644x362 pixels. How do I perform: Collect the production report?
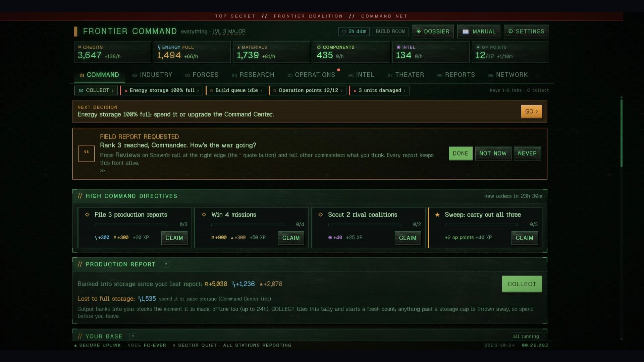click(522, 284)
